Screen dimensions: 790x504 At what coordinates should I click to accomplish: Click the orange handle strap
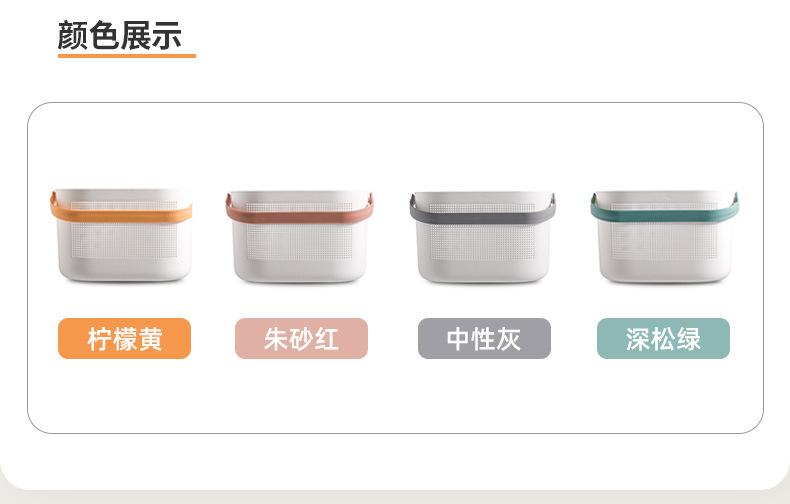(x=121, y=214)
